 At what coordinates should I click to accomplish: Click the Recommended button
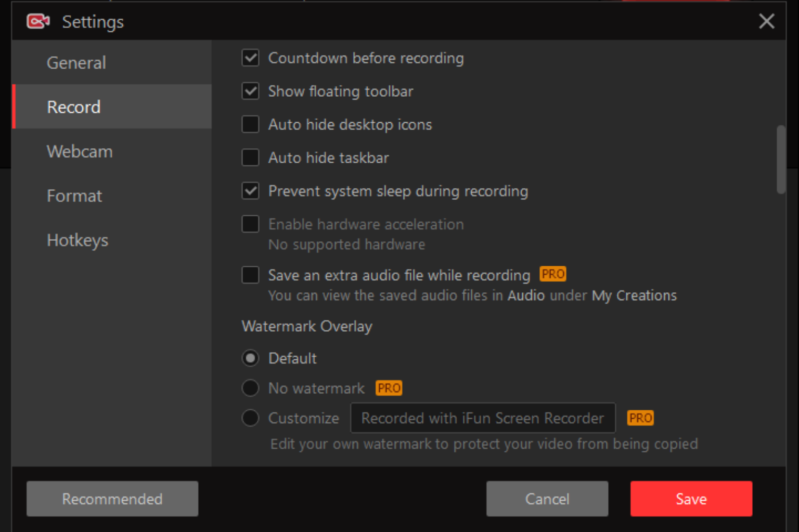click(x=112, y=499)
